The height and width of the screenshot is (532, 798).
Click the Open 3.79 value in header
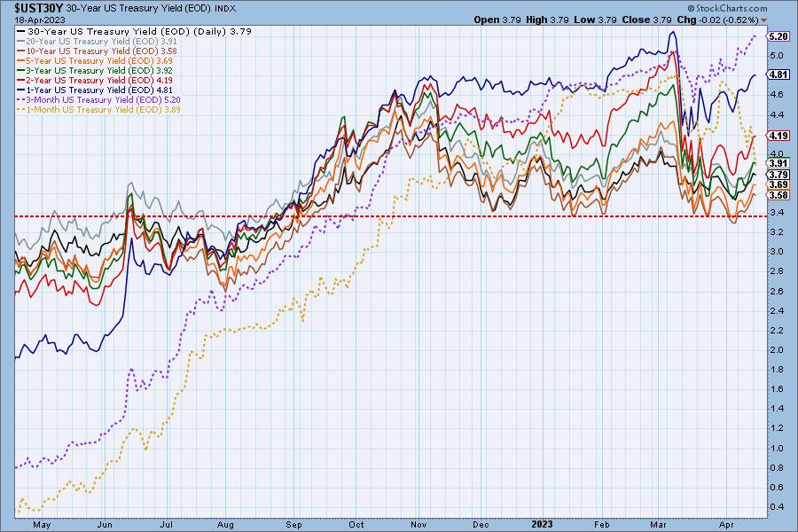coord(497,20)
